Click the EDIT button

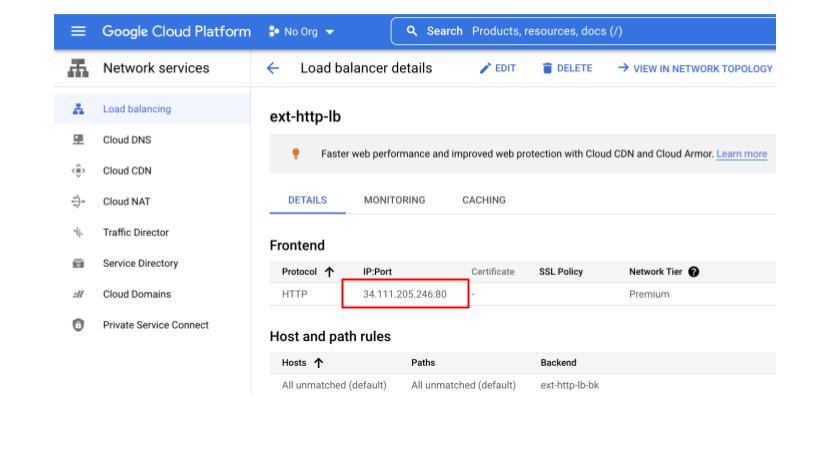[498, 68]
